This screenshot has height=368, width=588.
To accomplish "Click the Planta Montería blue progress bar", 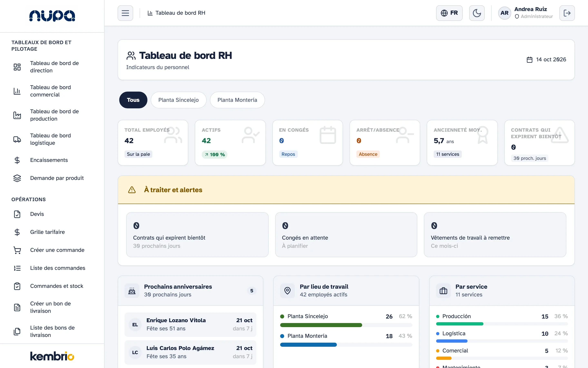I will (308, 345).
